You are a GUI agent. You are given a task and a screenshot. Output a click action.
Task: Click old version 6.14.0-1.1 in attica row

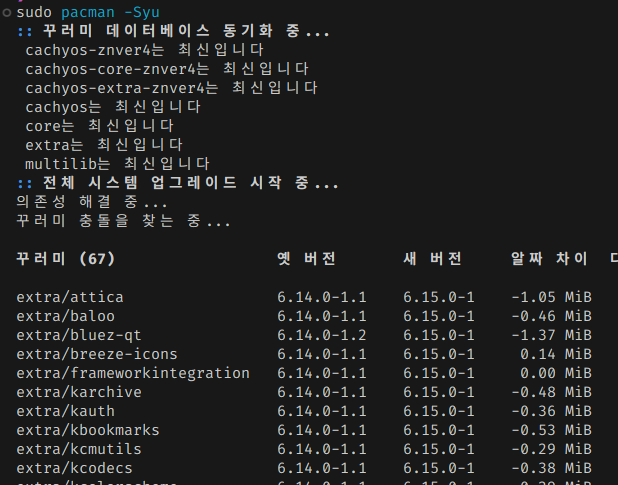[322, 297]
